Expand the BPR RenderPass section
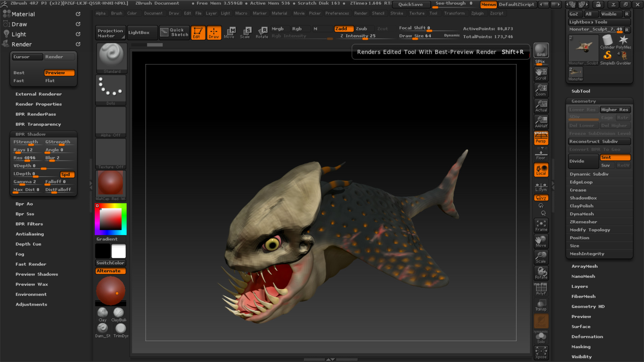This screenshot has height=362, width=644. click(36, 114)
